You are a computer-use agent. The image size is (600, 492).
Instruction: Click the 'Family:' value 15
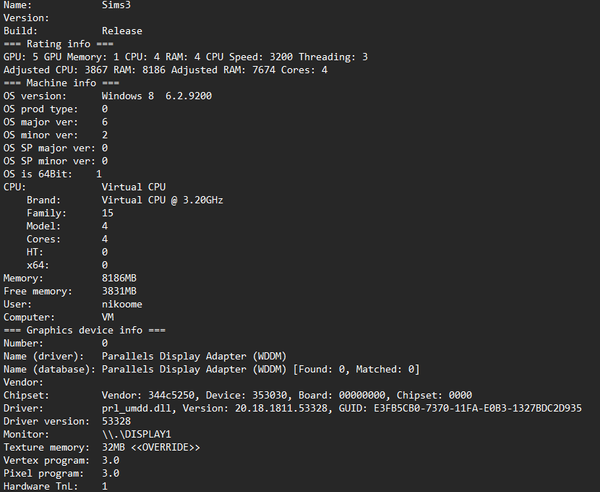(x=108, y=213)
